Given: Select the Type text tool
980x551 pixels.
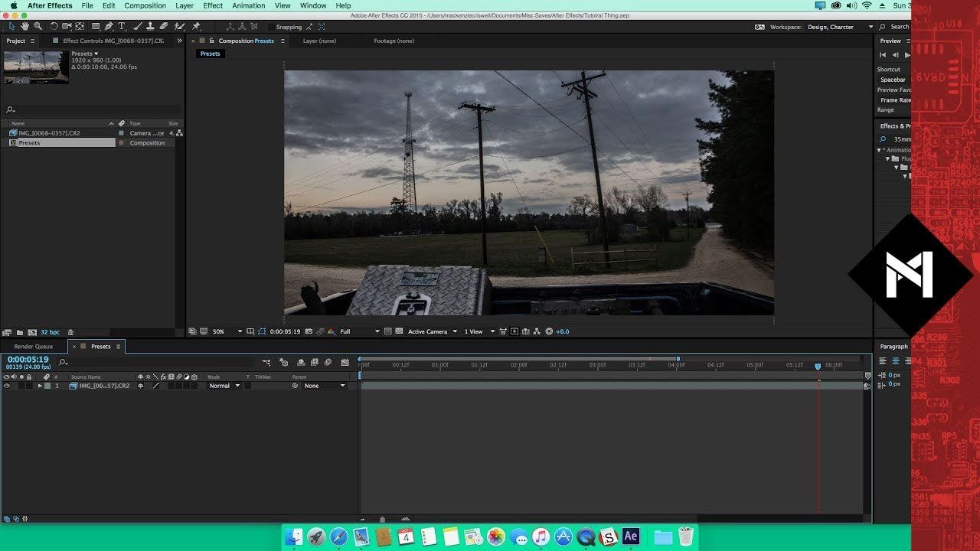Looking at the screenshot, I should click(x=121, y=27).
